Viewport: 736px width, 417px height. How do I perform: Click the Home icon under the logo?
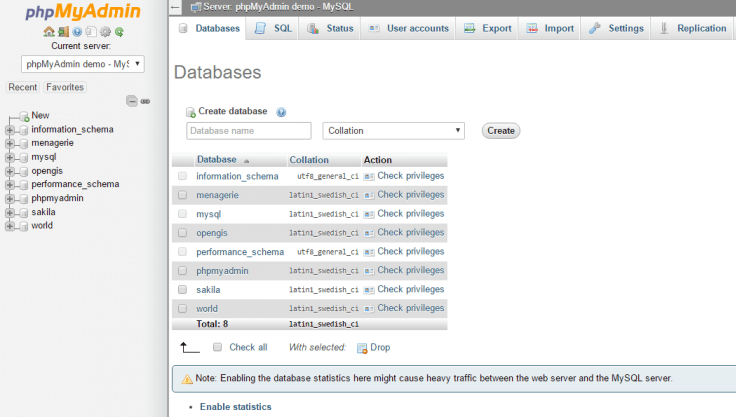[x=49, y=31]
